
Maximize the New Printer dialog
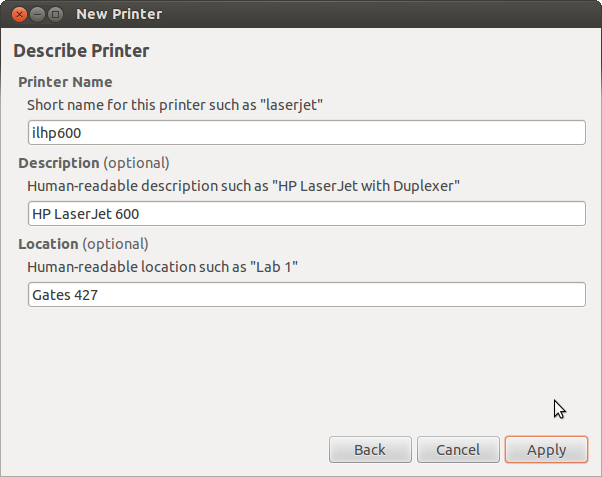[x=55, y=14]
